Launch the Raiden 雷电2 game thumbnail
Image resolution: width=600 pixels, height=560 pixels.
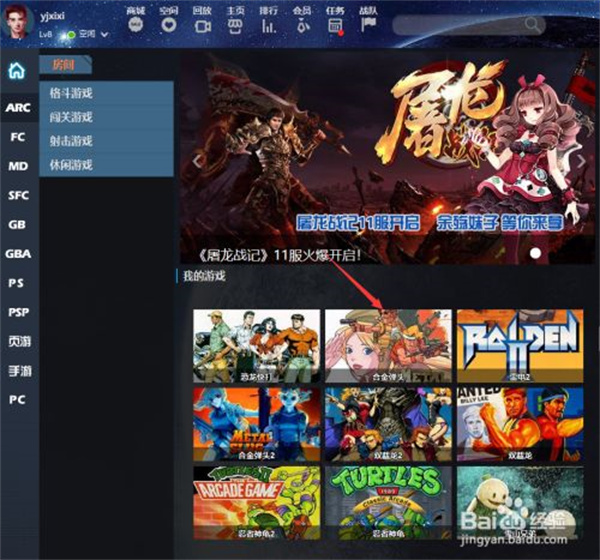coord(520,346)
